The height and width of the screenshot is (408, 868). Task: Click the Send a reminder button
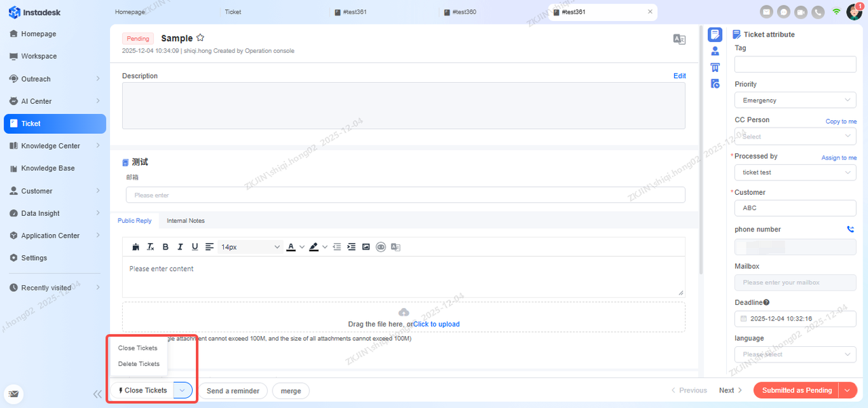pos(233,391)
